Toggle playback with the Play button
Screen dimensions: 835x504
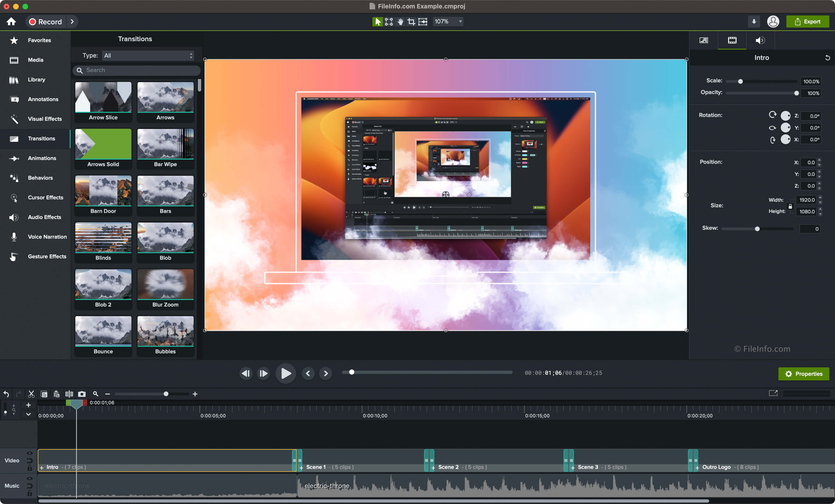point(285,373)
